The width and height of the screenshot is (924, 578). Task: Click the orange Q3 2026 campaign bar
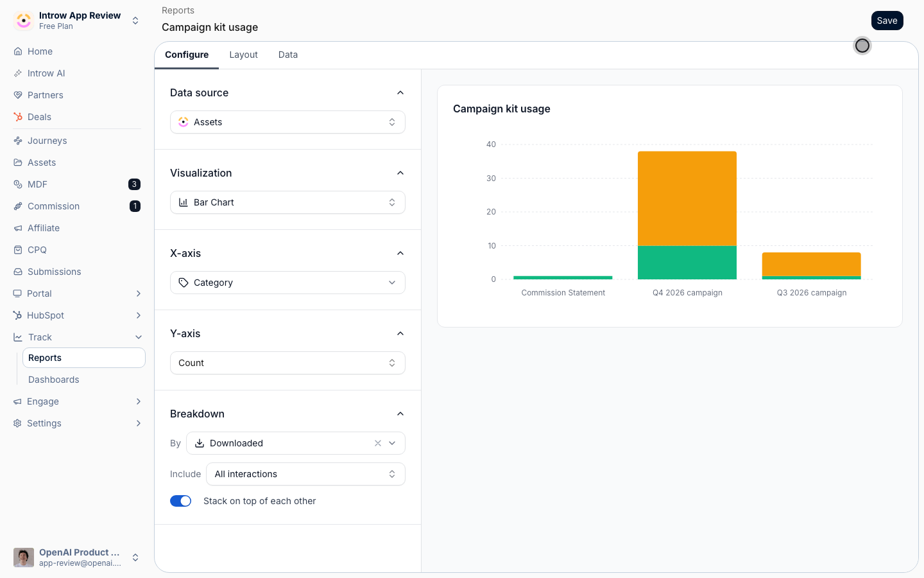click(x=812, y=264)
